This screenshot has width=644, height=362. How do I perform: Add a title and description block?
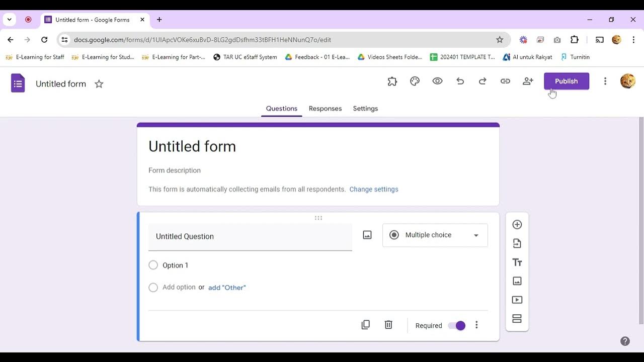517,262
